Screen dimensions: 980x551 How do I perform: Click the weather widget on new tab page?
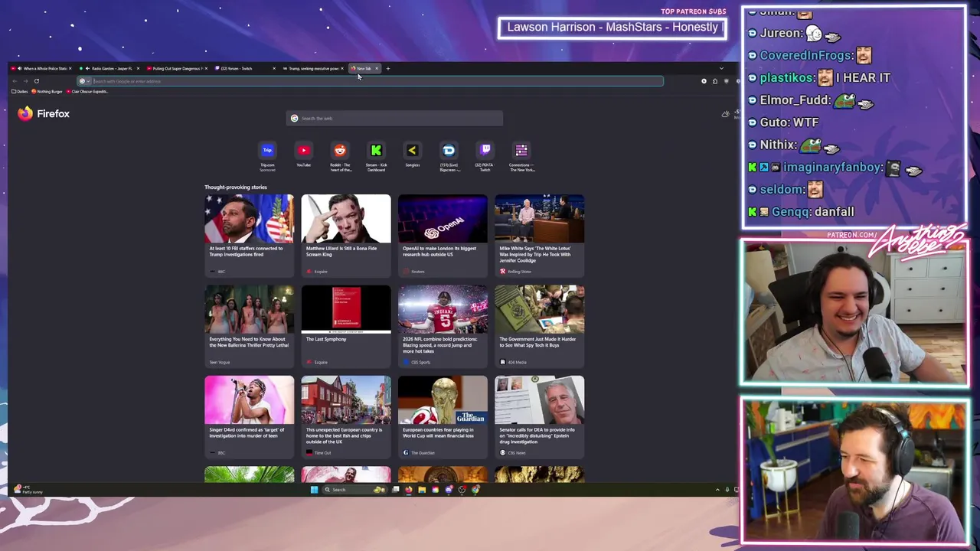[730, 114]
